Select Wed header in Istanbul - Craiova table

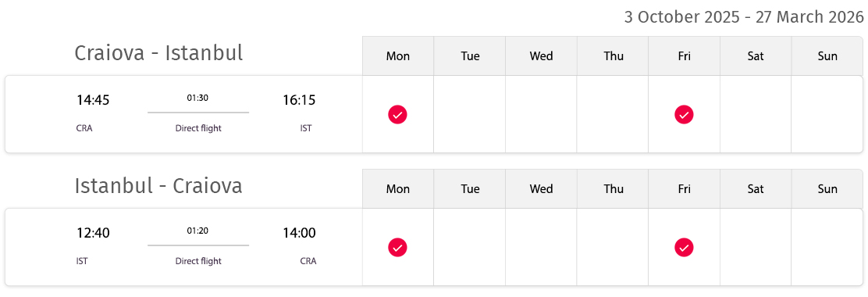(x=542, y=189)
